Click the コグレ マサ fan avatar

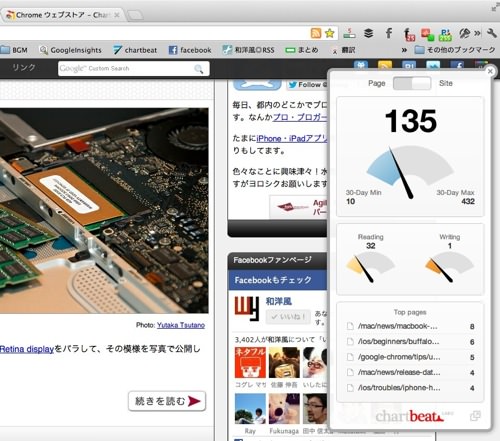tap(250, 362)
